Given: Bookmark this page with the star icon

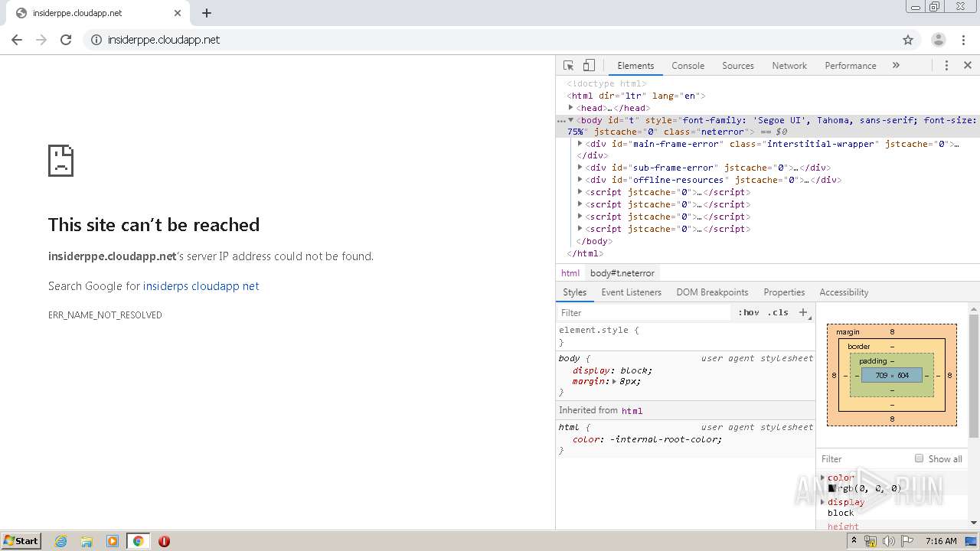Looking at the screenshot, I should point(908,40).
